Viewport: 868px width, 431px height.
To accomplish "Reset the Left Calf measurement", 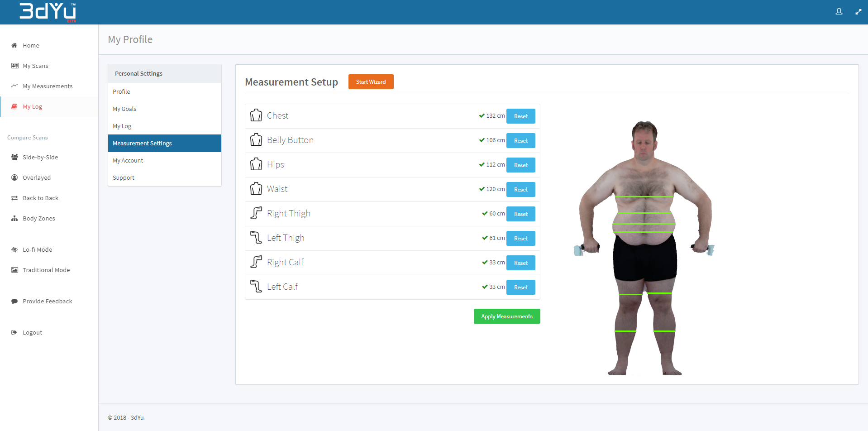I will [520, 287].
